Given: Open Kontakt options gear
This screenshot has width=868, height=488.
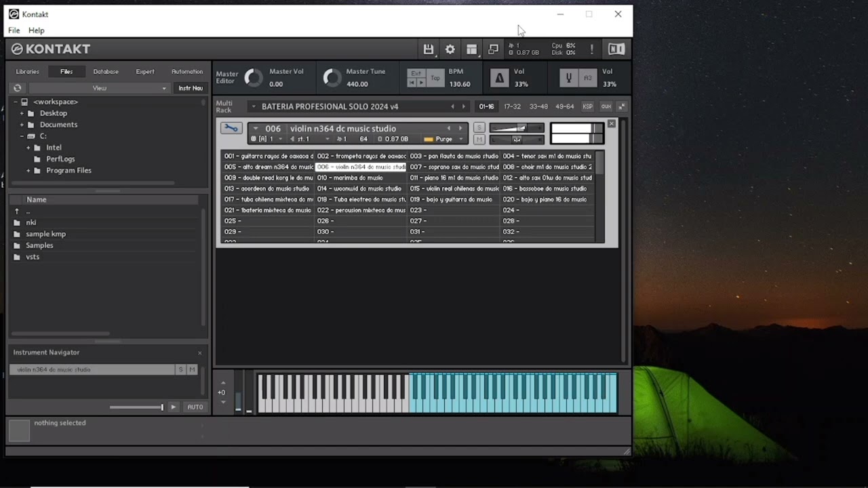Looking at the screenshot, I should [450, 49].
